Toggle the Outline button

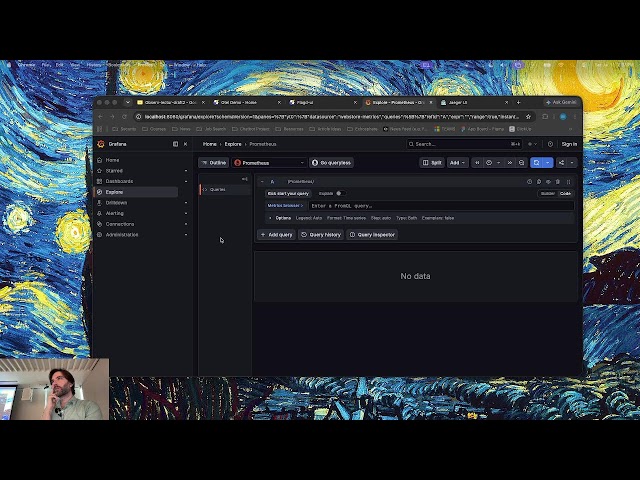point(213,163)
